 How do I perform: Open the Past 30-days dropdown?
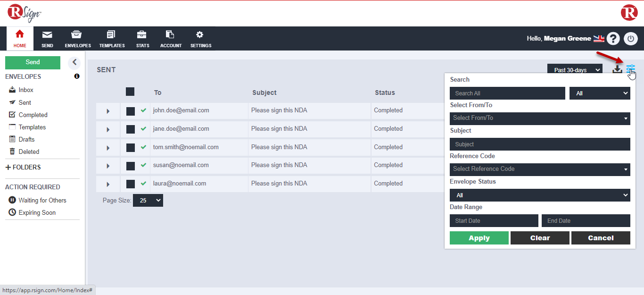574,70
